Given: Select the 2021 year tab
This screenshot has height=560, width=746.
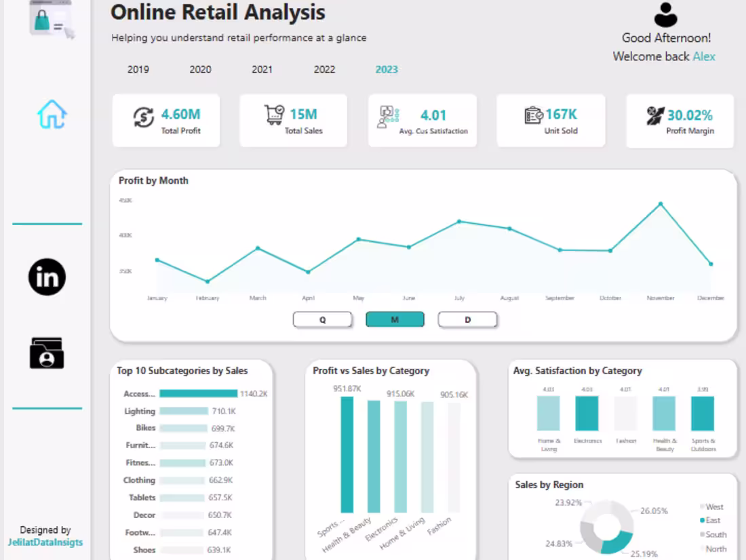Looking at the screenshot, I should 262,69.
